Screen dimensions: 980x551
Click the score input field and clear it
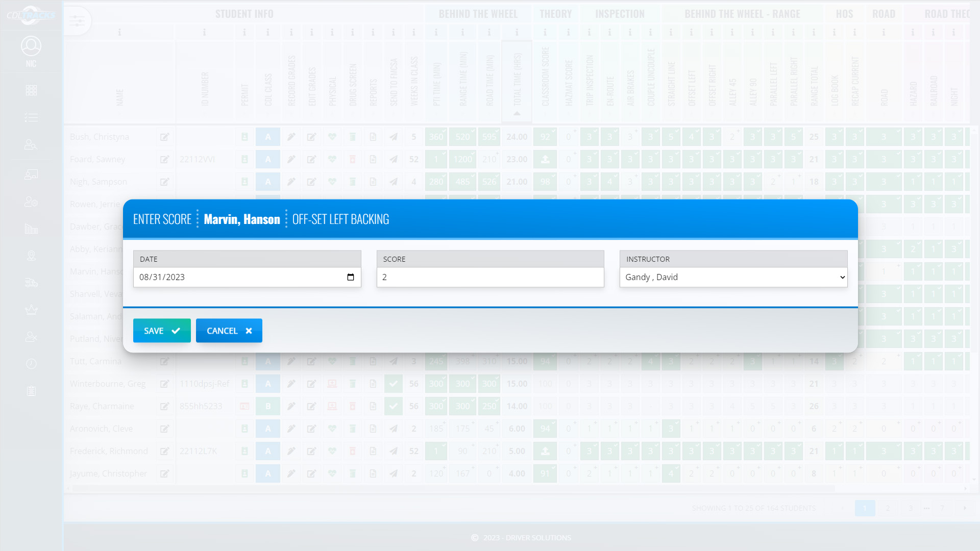click(490, 277)
